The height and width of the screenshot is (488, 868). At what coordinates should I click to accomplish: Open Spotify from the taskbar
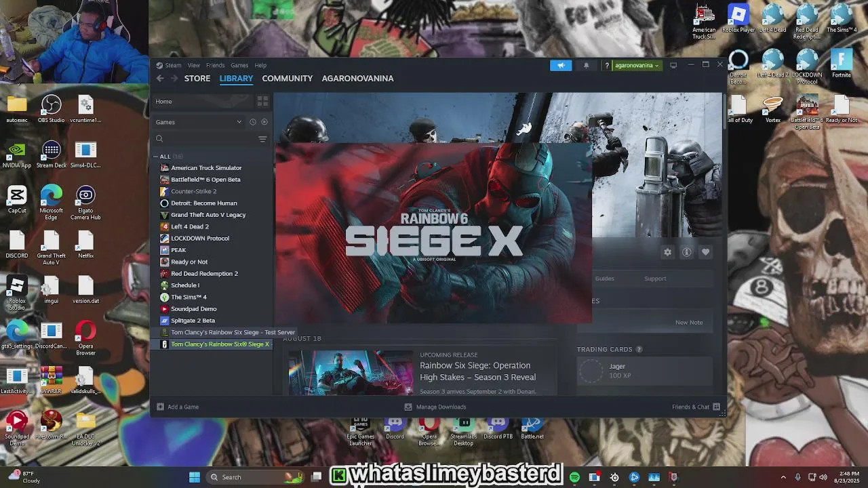(574, 477)
